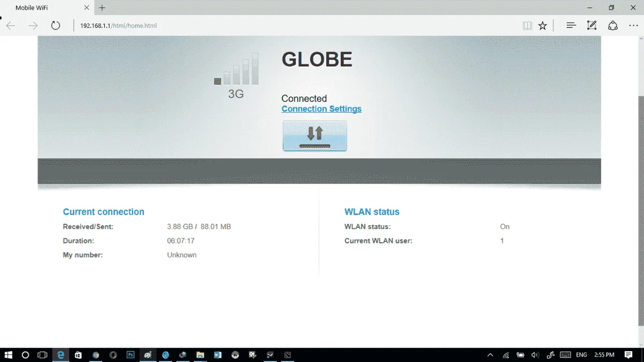Open the touch keyboard tray icon
The height and width of the screenshot is (362, 644).
pyautogui.click(x=565, y=355)
